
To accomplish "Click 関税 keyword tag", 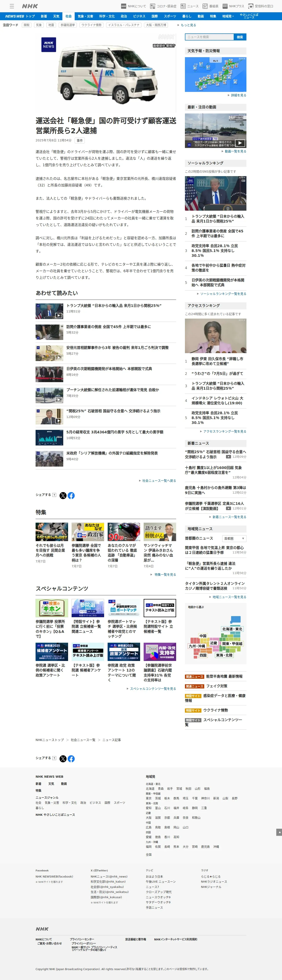I will point(26,25).
